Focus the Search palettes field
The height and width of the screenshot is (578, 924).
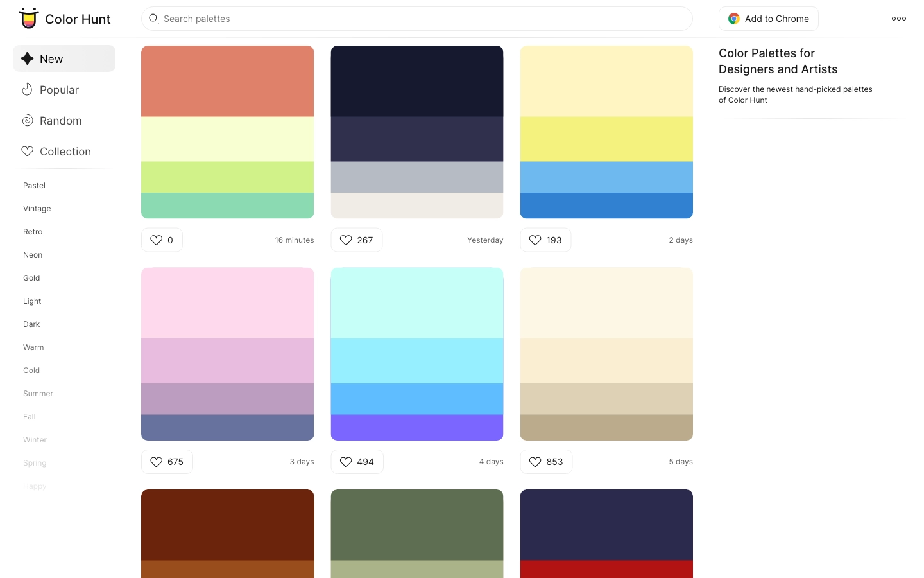pos(417,19)
